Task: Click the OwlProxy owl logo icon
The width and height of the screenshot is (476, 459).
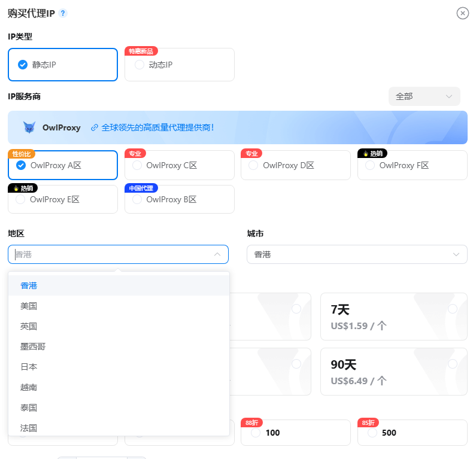Action: [x=29, y=127]
